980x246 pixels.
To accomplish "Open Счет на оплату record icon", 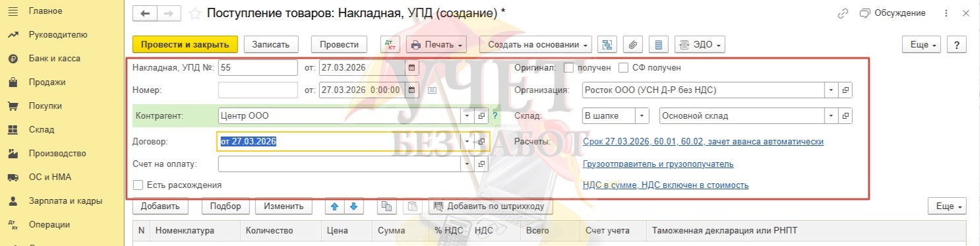I will (481, 164).
